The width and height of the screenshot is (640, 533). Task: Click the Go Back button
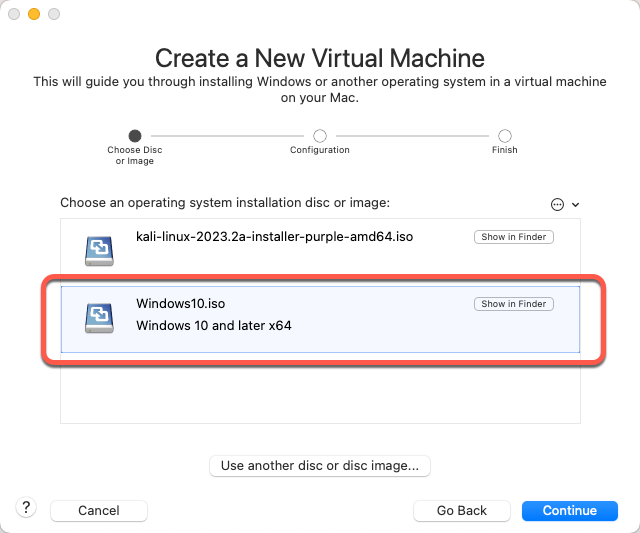pos(462,511)
